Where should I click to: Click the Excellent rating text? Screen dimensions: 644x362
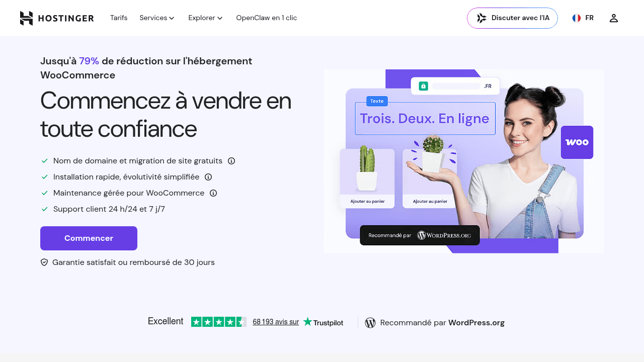click(x=166, y=321)
